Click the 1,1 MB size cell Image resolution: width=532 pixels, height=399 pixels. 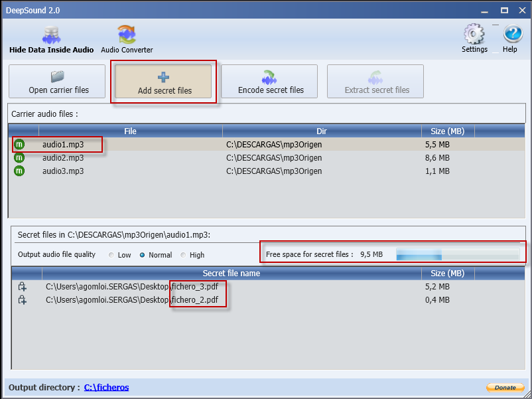[437, 171]
